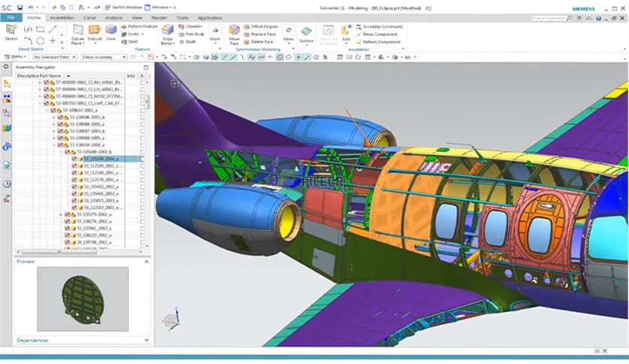Select the point sketch tool

pos(53,41)
